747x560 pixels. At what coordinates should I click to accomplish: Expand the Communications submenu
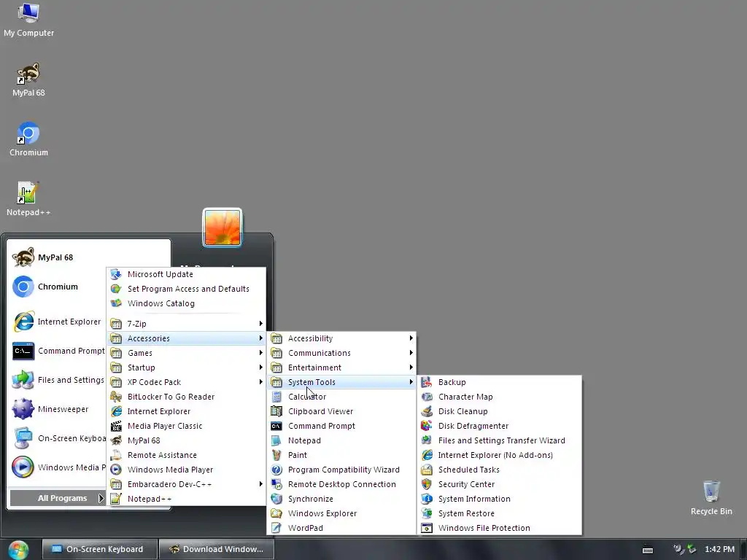click(341, 353)
